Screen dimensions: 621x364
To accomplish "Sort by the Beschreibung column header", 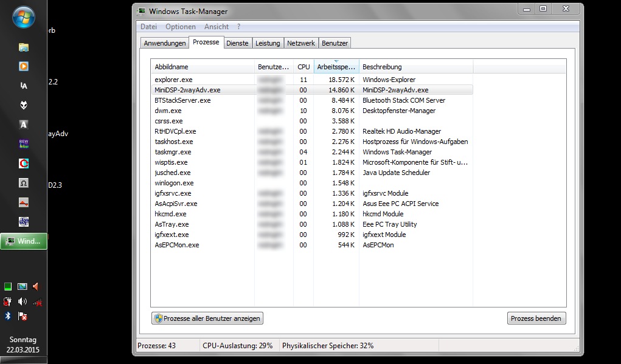I will coord(416,67).
